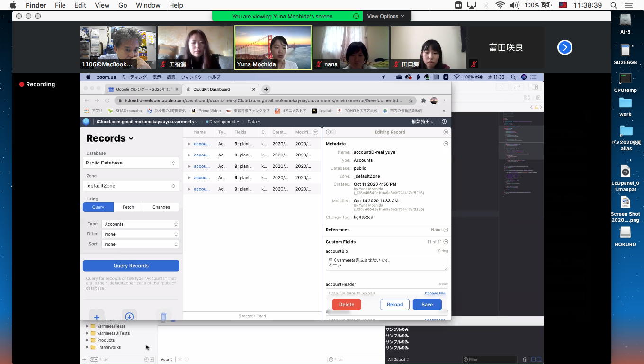
Task: Click the add record plus icon
Action: pos(97,317)
